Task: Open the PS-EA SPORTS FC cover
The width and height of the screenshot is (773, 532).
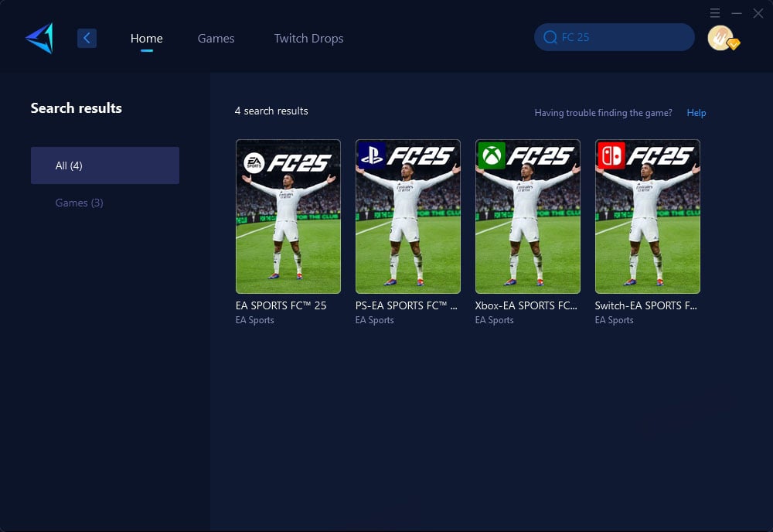Action: pyautogui.click(x=407, y=216)
